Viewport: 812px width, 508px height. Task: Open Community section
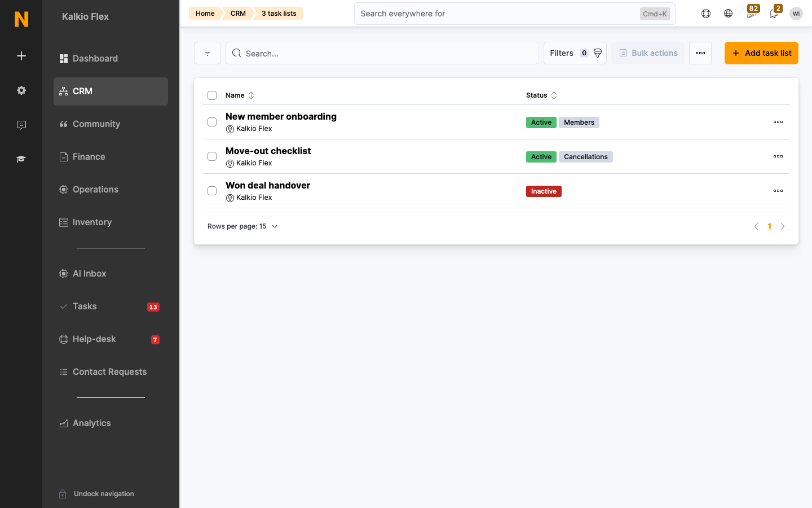(x=111, y=124)
